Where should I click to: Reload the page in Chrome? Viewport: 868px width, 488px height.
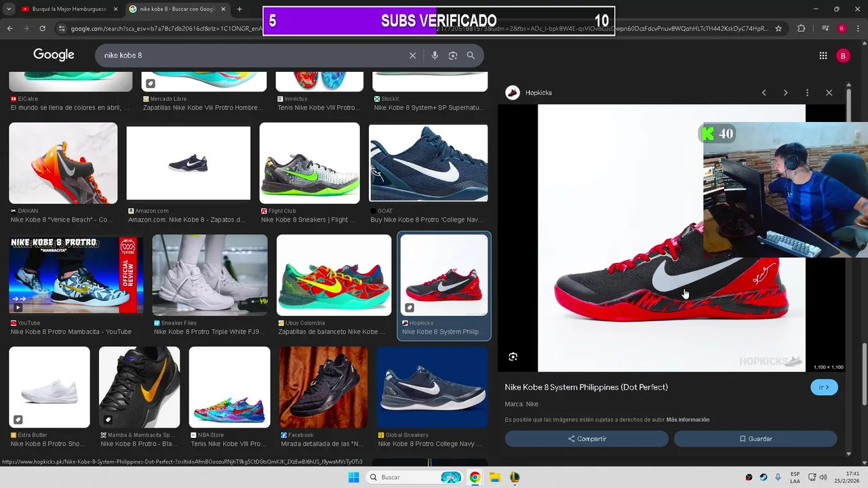tap(43, 28)
